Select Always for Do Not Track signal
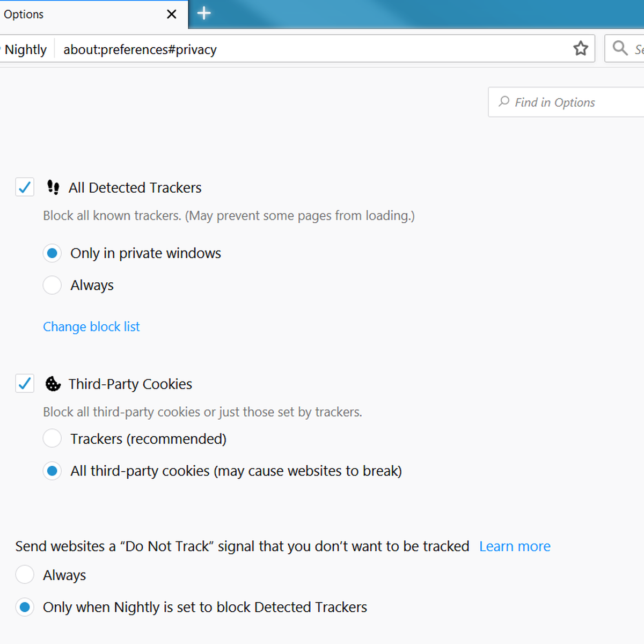 25,575
